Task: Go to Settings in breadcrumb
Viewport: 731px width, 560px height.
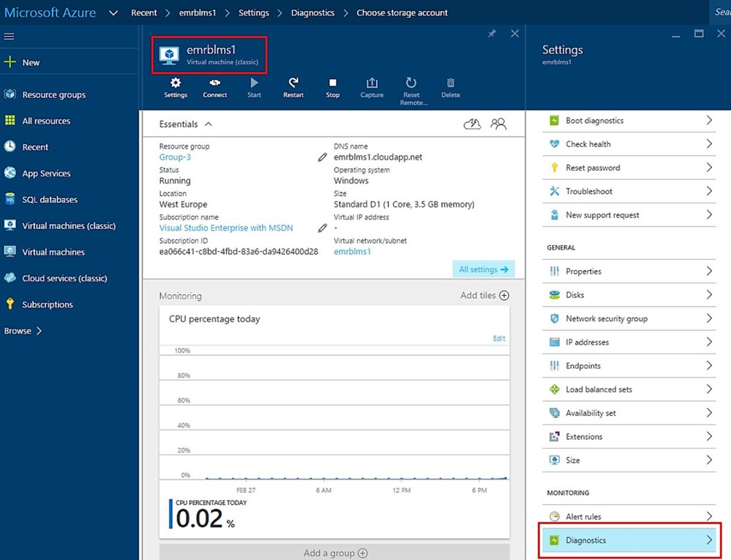Action: [x=254, y=13]
